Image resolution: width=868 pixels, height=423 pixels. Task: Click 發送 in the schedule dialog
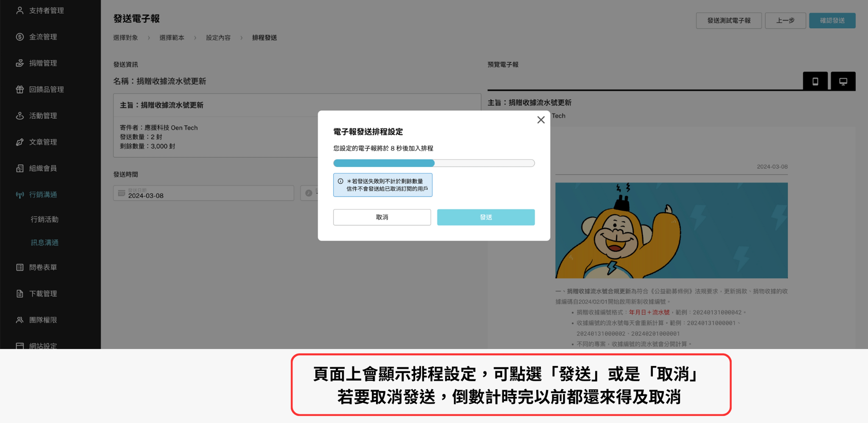pyautogui.click(x=485, y=217)
